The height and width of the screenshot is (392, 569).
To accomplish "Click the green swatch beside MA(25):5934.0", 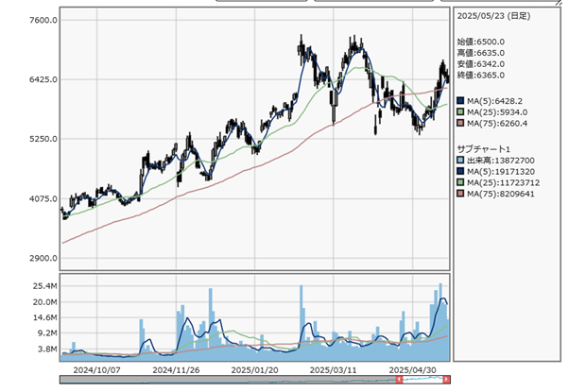I will [x=460, y=112].
